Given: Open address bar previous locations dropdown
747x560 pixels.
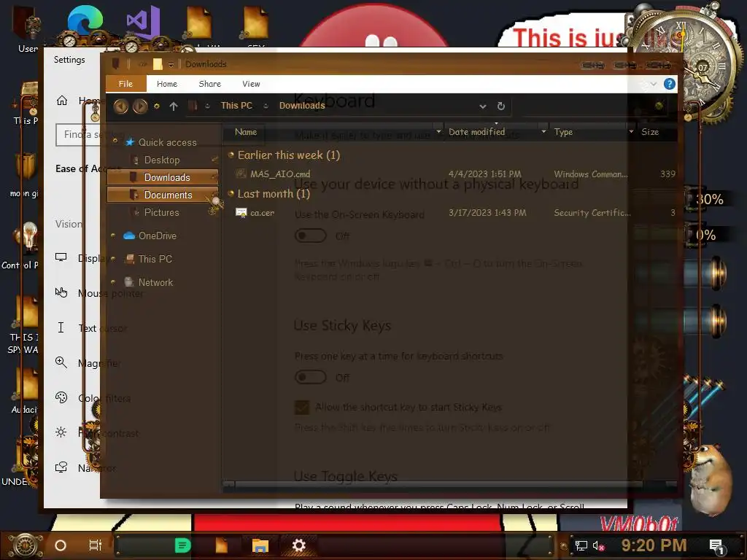Looking at the screenshot, I should (483, 106).
